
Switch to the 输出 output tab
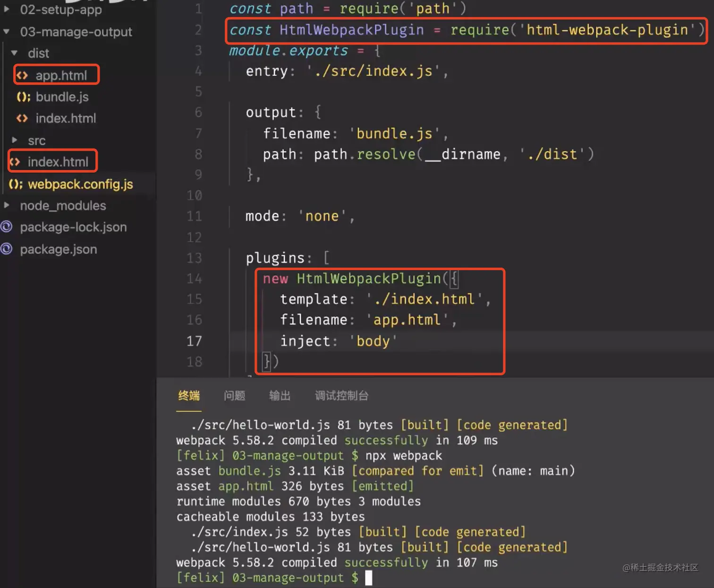(280, 396)
